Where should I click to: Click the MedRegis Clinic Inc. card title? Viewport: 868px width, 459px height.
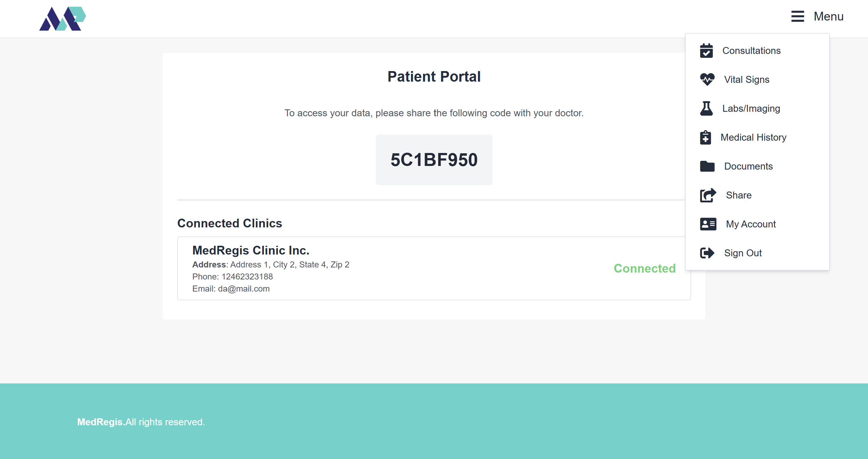tap(251, 250)
